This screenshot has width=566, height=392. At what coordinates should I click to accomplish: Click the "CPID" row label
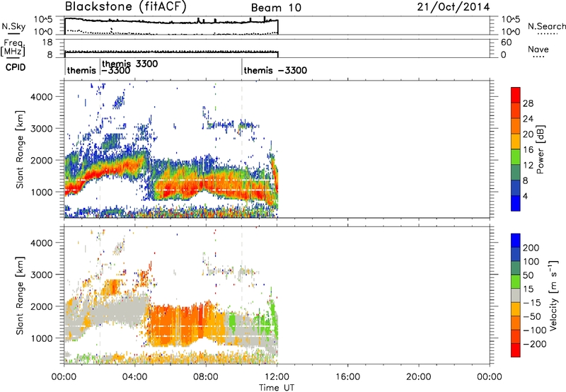point(15,67)
